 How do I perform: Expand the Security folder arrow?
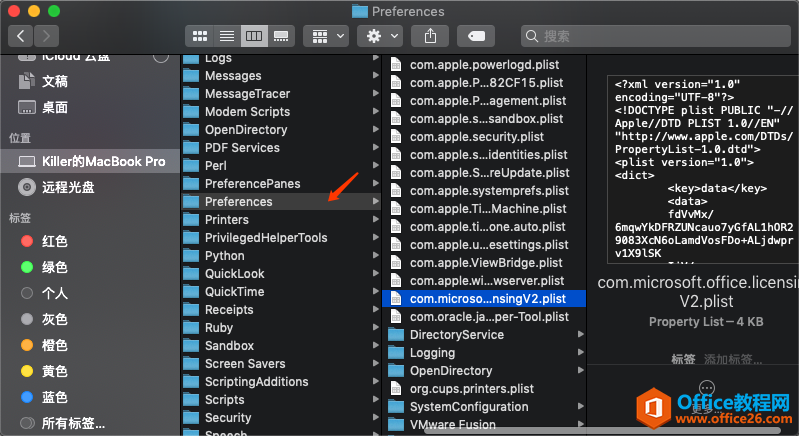376,417
